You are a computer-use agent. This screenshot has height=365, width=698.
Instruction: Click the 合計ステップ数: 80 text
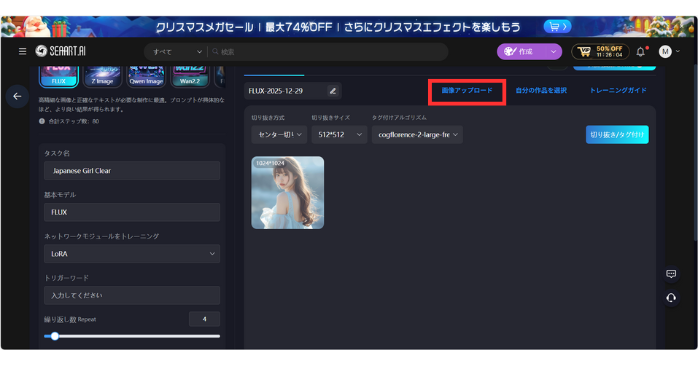(74, 121)
